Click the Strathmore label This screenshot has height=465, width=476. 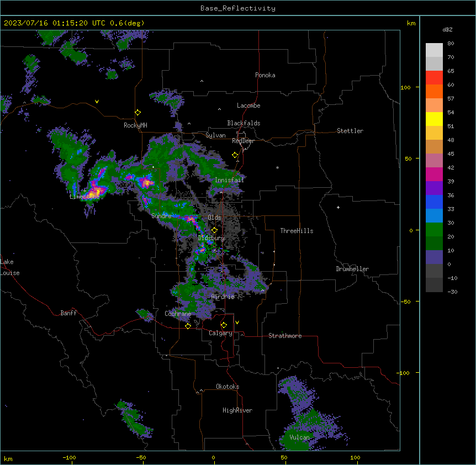[x=285, y=336]
